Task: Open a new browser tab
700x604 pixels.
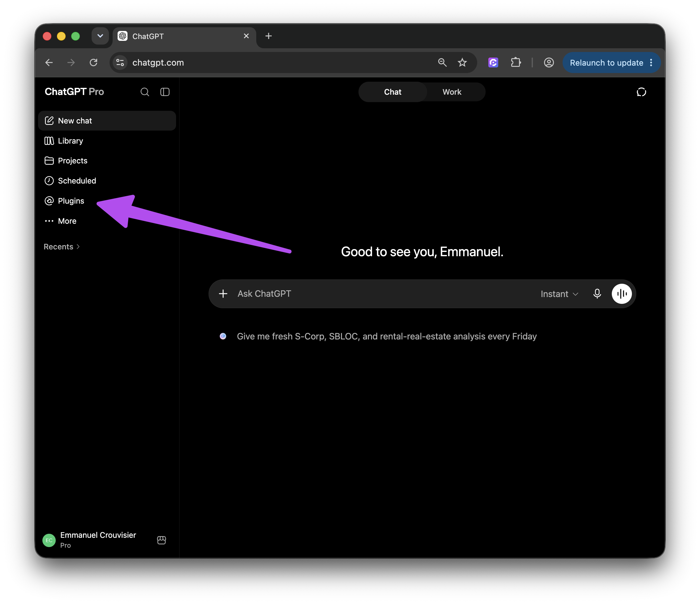Action: tap(269, 36)
